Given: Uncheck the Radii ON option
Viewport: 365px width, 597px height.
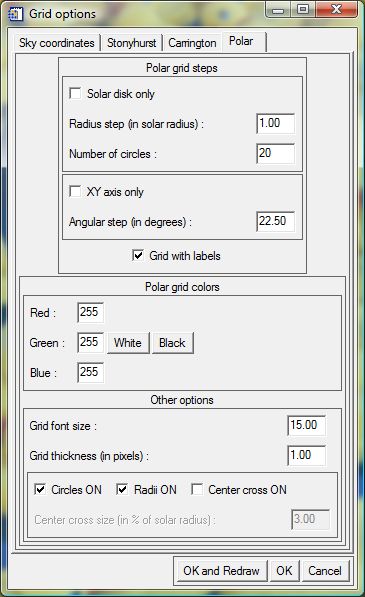Looking at the screenshot, I should click(x=122, y=489).
